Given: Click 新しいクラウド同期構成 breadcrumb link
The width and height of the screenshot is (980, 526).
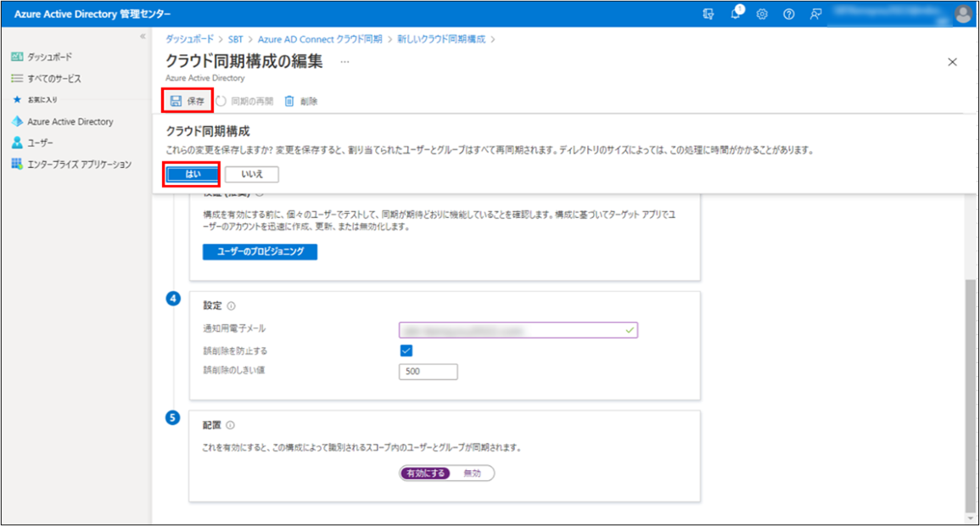Looking at the screenshot, I should 441,39.
